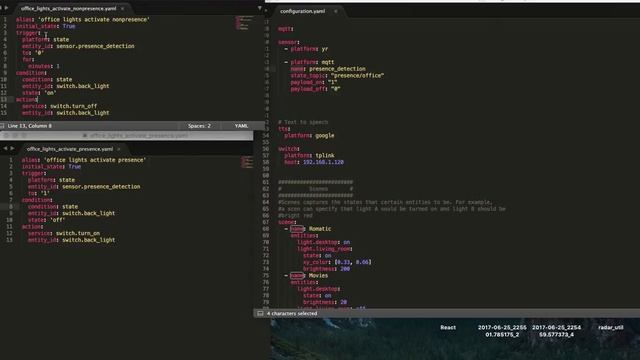Toggle panel switcher icon in configuration status bar
The width and height of the screenshot is (640, 360).
pos(260,313)
